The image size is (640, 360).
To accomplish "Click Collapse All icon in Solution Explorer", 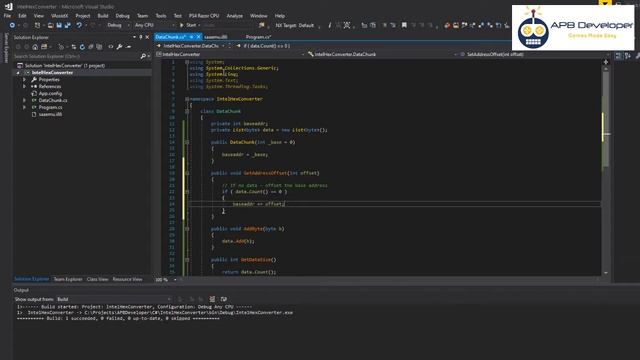I will [91, 47].
